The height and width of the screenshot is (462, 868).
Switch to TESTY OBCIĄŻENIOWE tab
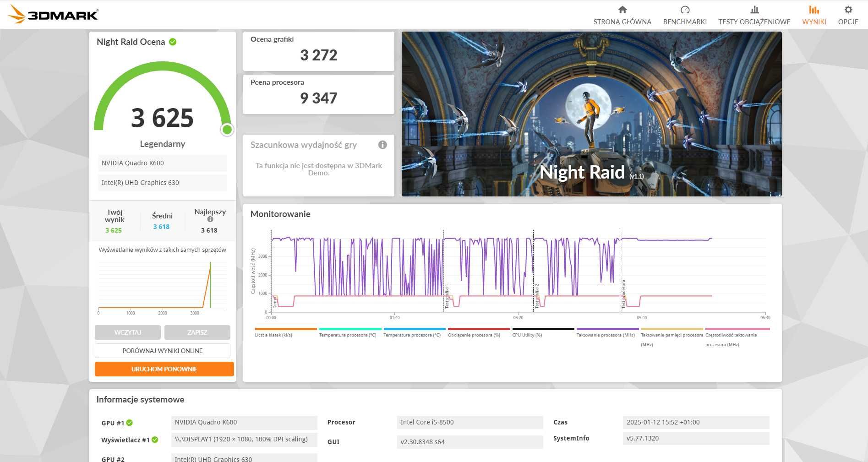click(x=754, y=22)
